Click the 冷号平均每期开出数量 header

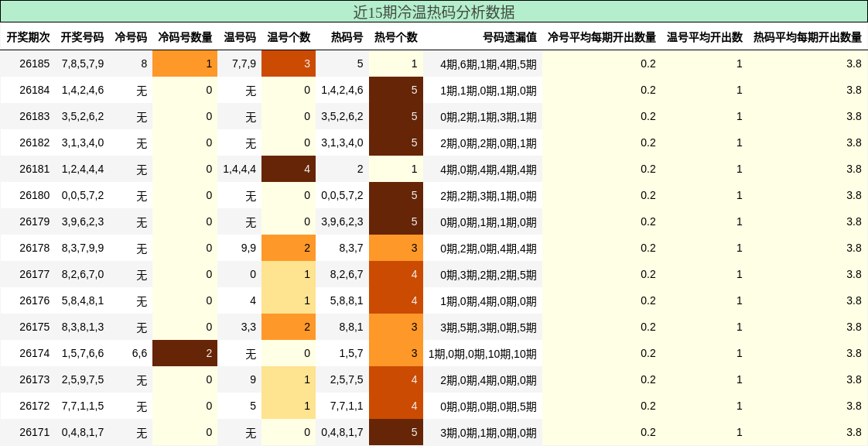click(602, 37)
